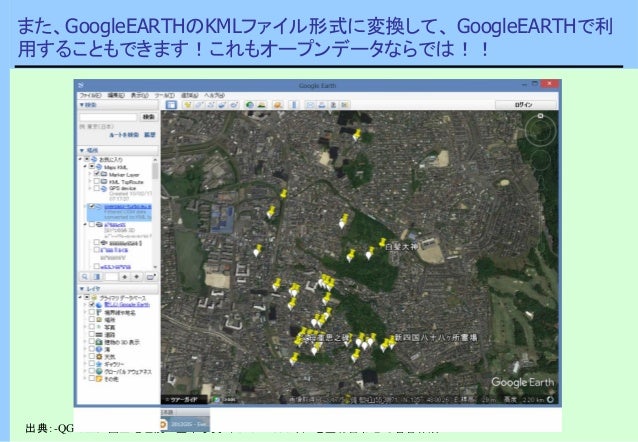Image resolution: width=638 pixels, height=442 pixels.
Task: Click the yellow pin labeled 白髪大神
Action: pos(382,243)
